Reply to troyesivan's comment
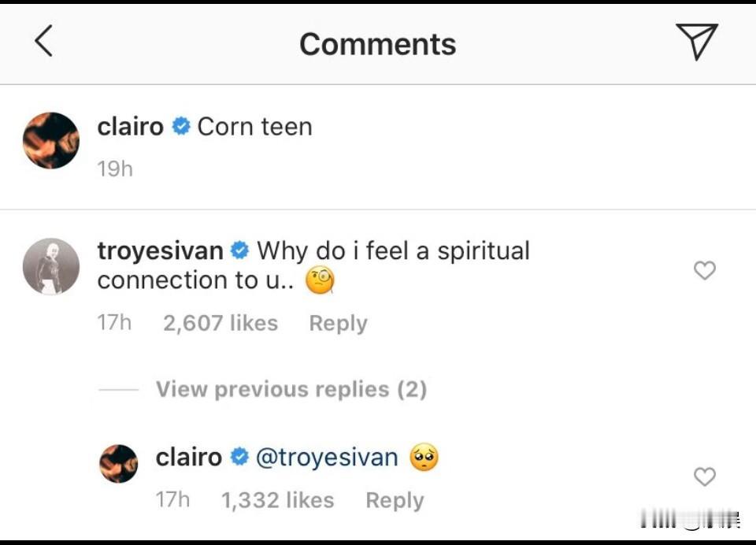 (x=338, y=323)
